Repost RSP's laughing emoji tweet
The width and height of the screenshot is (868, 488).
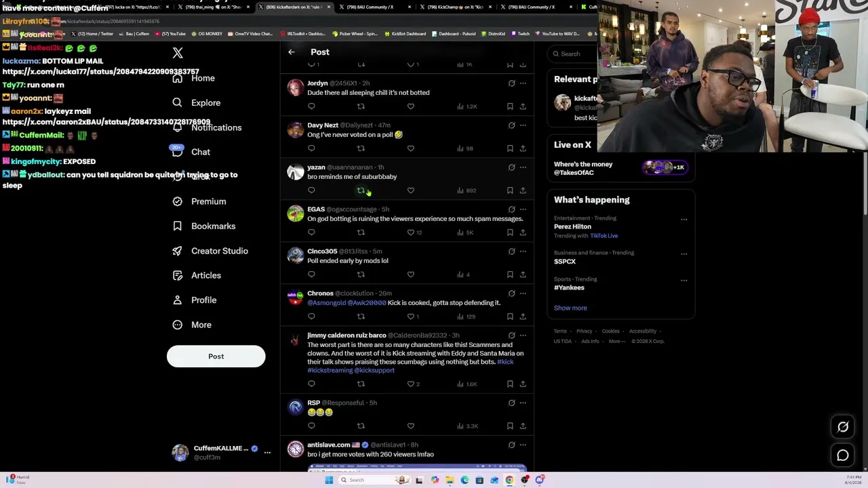(361, 426)
